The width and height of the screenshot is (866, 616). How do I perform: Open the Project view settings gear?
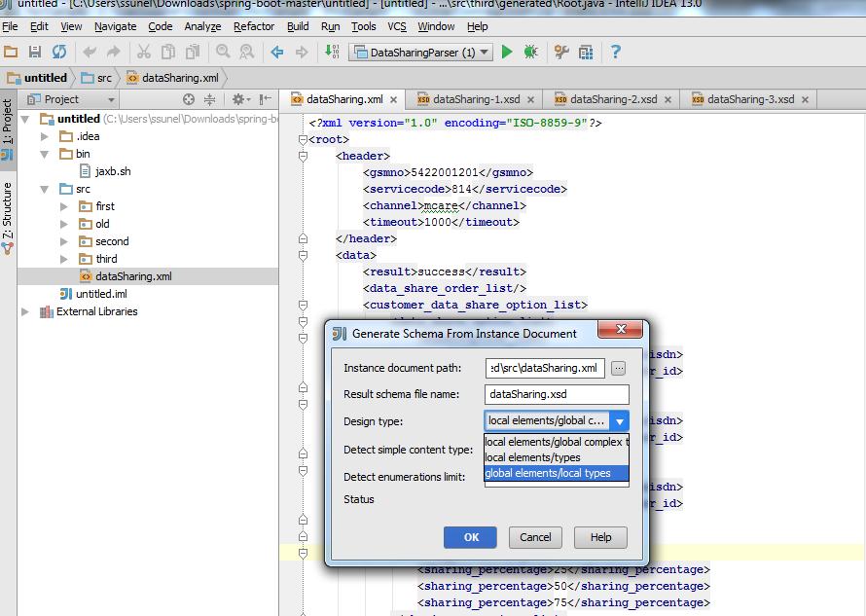click(x=238, y=98)
